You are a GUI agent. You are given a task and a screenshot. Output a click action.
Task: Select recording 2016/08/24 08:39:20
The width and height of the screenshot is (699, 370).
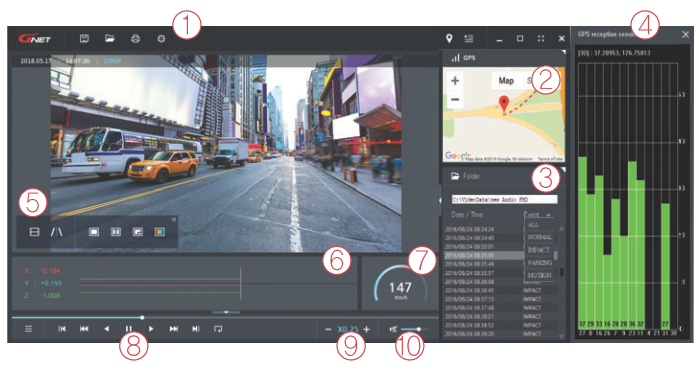[x=500, y=334]
